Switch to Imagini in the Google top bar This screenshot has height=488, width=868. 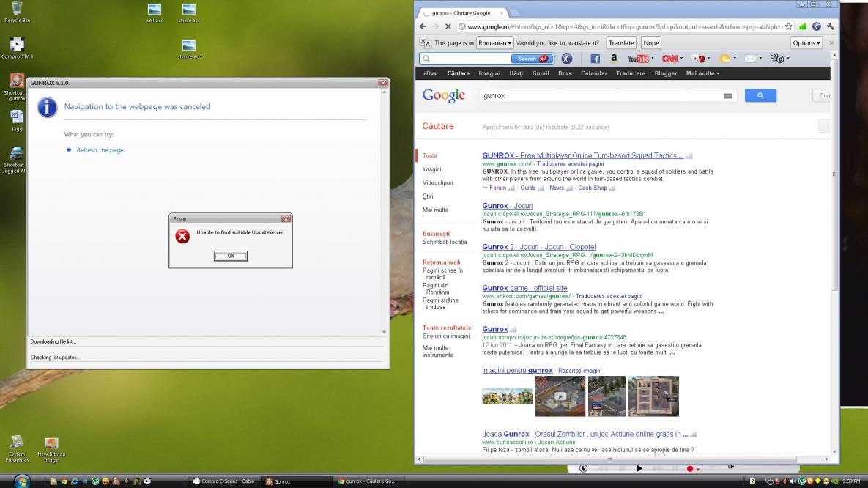pyautogui.click(x=489, y=73)
